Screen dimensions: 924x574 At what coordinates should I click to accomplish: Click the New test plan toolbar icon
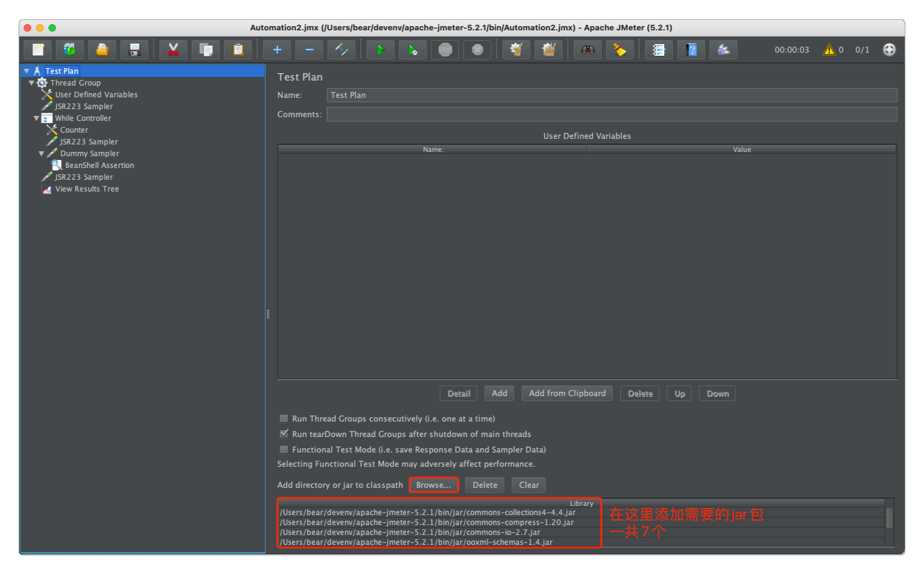(38, 50)
